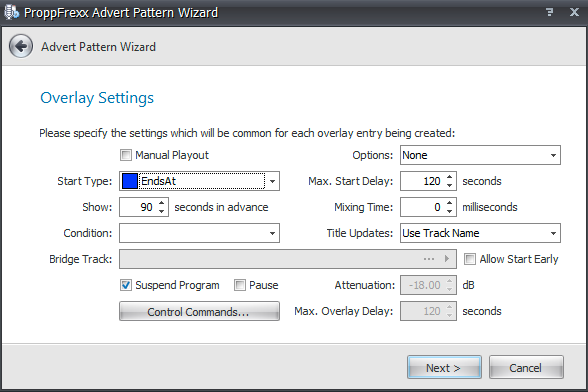The width and height of the screenshot is (588, 392).
Task: Click the Attenuation label
Action: (364, 285)
